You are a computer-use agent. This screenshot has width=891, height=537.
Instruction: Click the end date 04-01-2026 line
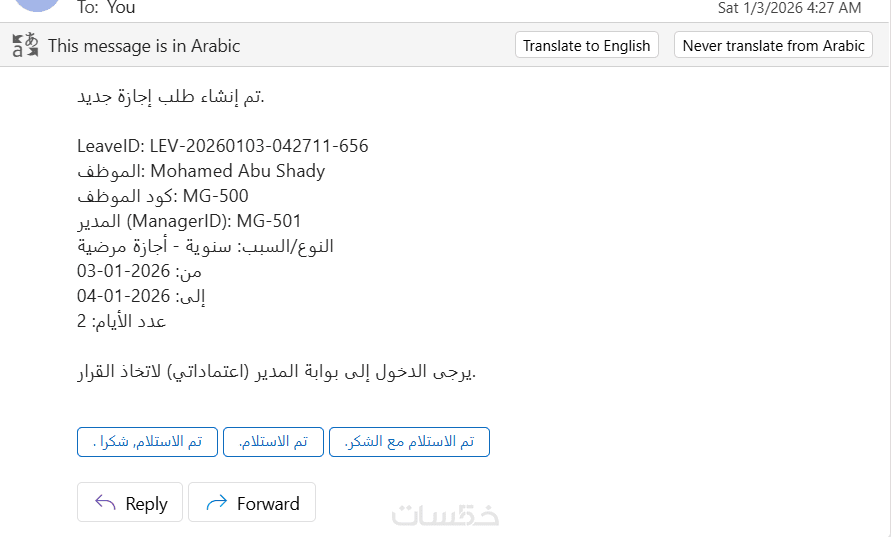coord(141,296)
